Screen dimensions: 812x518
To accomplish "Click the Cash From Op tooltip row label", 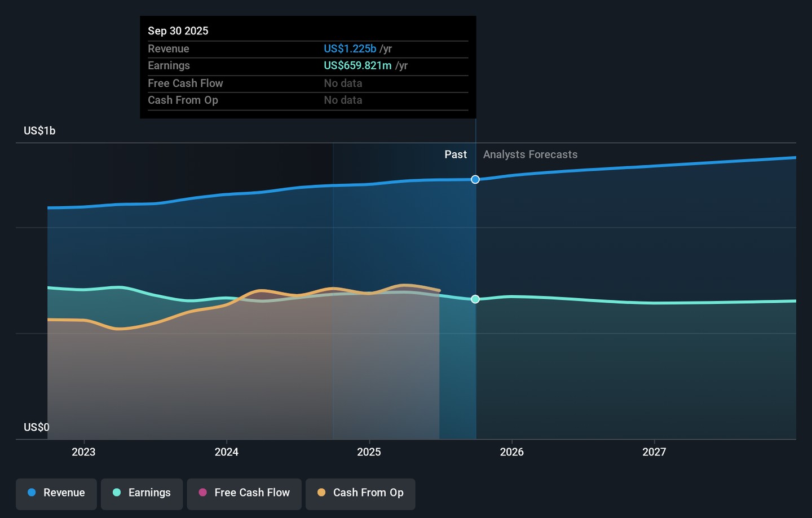I will tap(183, 100).
